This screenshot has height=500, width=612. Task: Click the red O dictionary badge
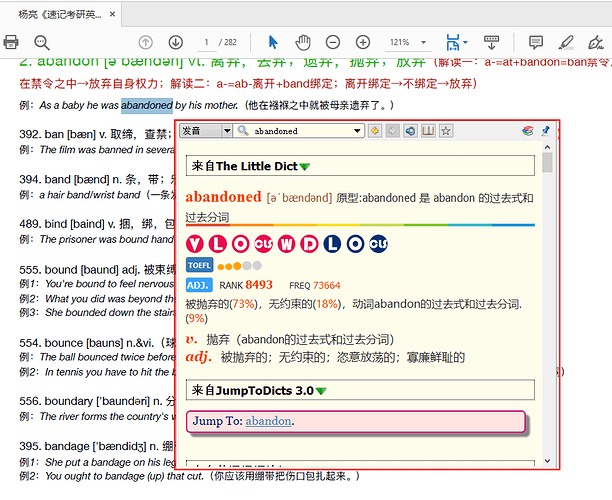[240, 244]
